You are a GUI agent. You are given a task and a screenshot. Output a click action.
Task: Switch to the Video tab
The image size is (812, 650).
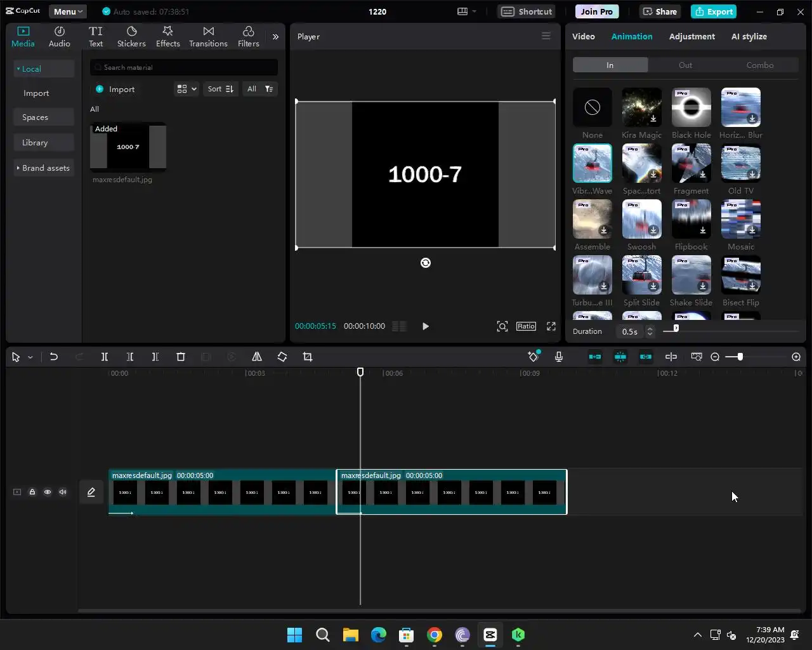click(x=584, y=36)
